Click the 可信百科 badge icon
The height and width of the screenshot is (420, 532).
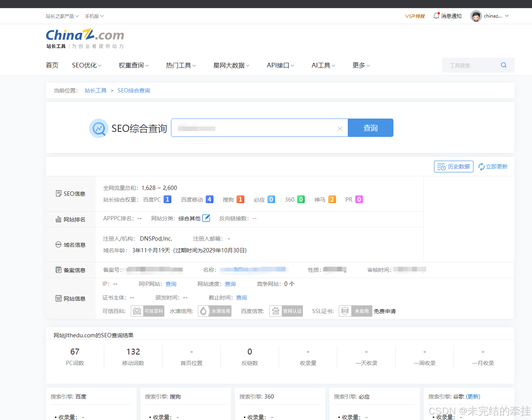(148, 311)
